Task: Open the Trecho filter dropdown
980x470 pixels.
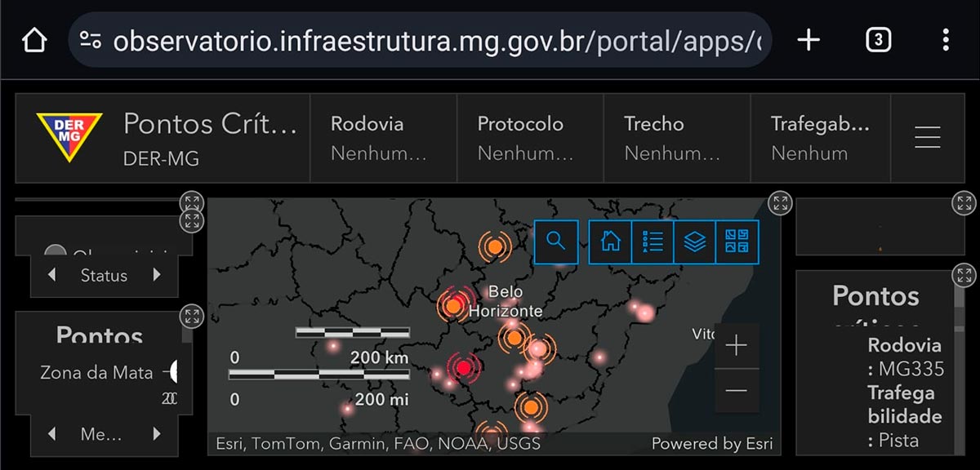Action: (x=677, y=138)
